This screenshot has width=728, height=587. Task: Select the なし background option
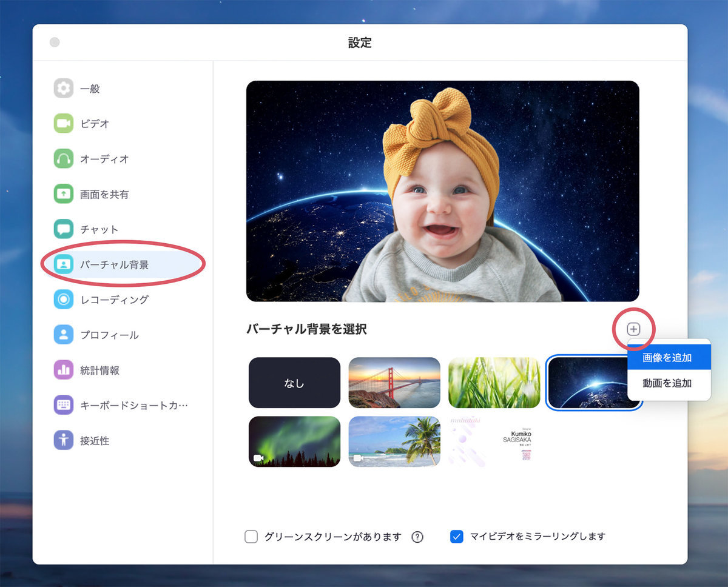tap(294, 383)
